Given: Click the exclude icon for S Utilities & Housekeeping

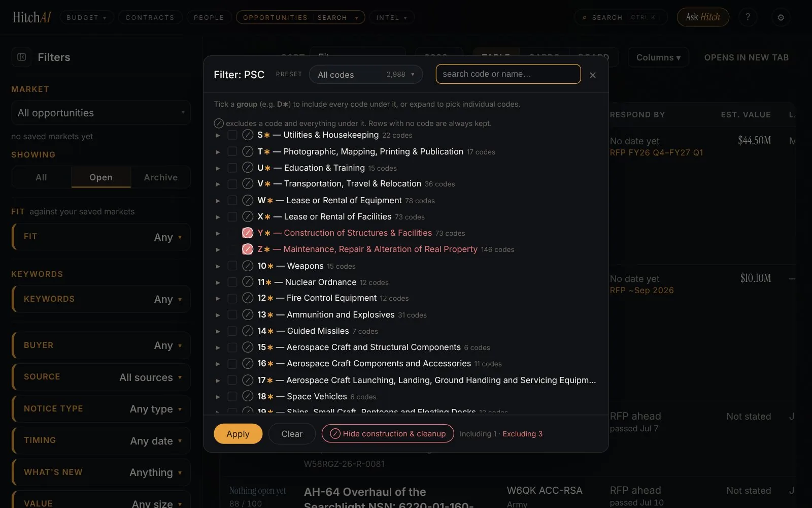Looking at the screenshot, I should (x=248, y=135).
